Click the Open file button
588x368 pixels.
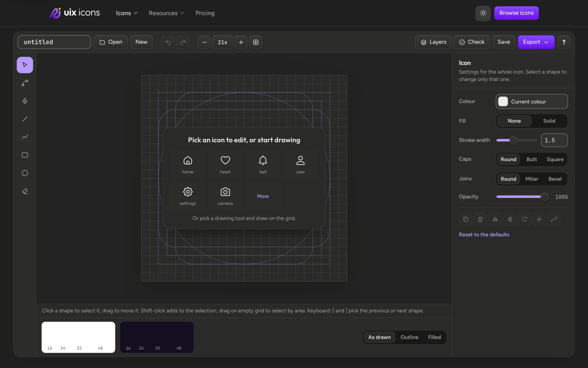tap(111, 42)
